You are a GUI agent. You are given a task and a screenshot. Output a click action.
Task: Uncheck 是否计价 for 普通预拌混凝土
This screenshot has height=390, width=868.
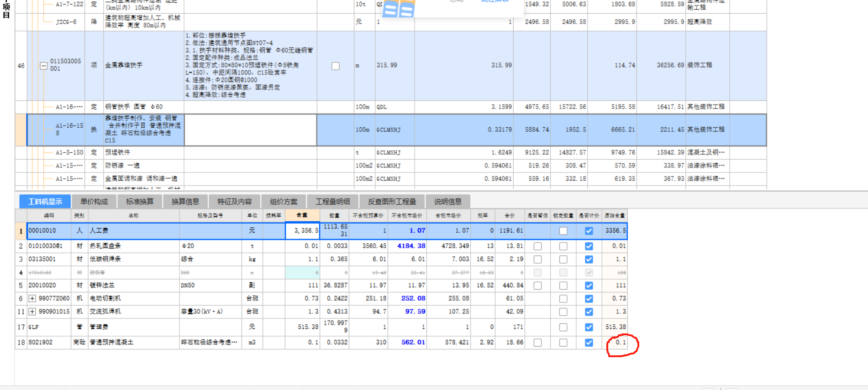(589, 343)
